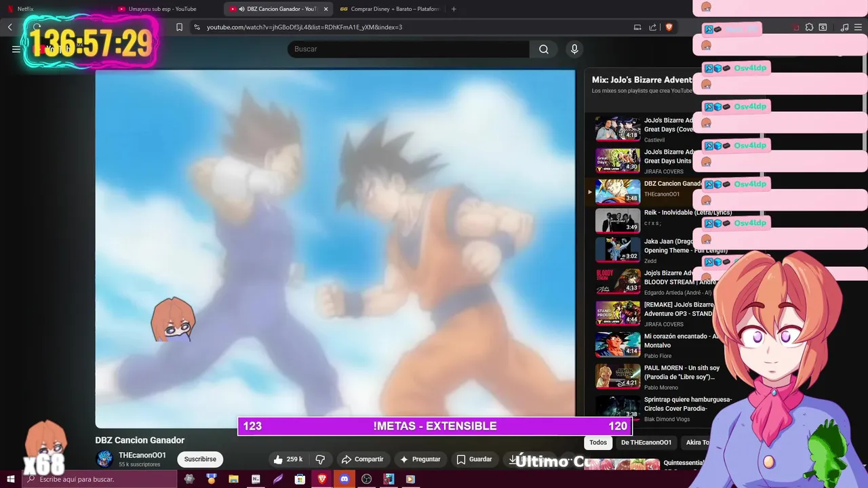Open Microsoft Store from the taskbar
This screenshot has width=868, height=488.
click(300, 479)
